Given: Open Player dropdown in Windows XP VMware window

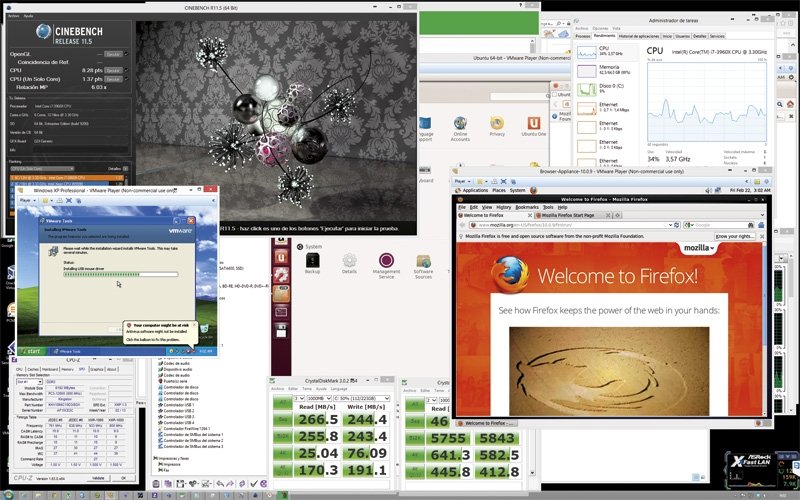Looking at the screenshot, I should coord(26,201).
